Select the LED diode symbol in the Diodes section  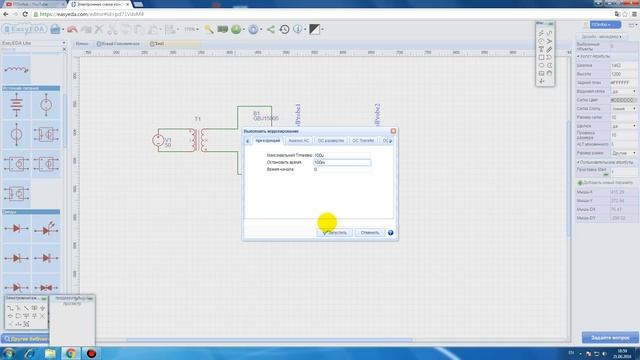coord(46,229)
